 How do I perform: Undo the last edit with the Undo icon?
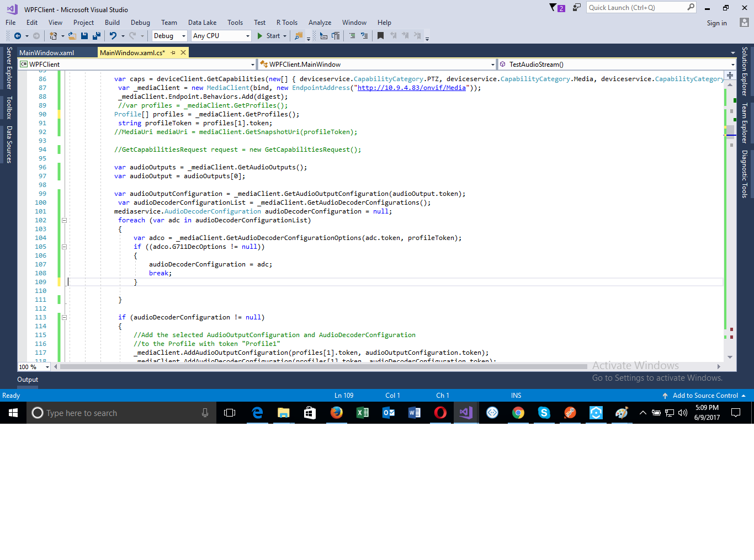[113, 36]
